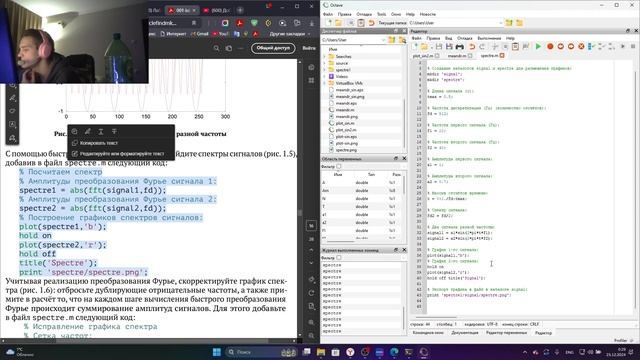This screenshot has width=640, height=360.
Task: Toggle breakpoint with the red circle icon
Action: tap(550, 47)
